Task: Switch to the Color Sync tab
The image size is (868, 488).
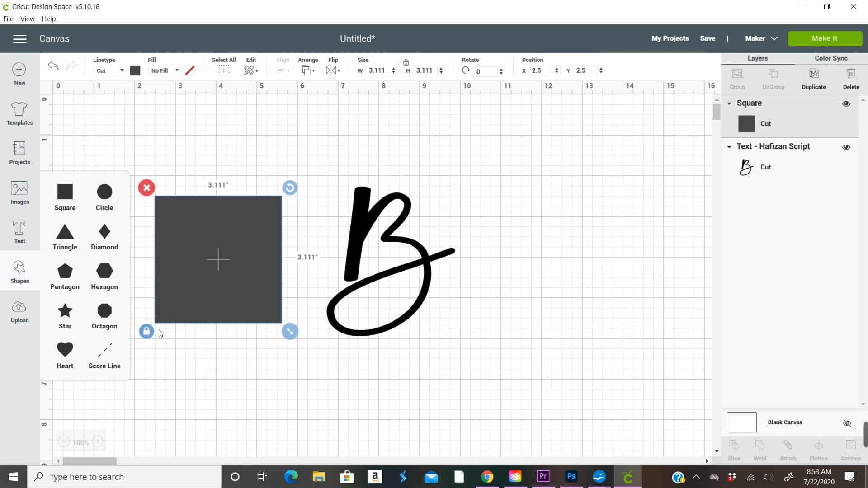Action: pos(831,58)
